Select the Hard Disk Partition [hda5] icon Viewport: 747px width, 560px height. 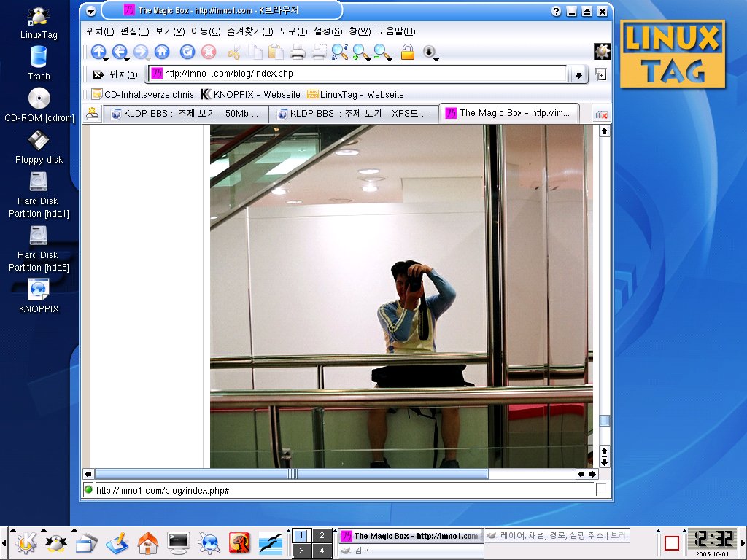(39, 249)
